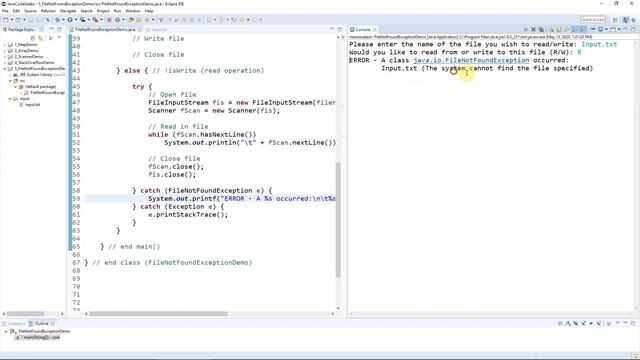Open the New file dropdown arrow

[12, 20]
